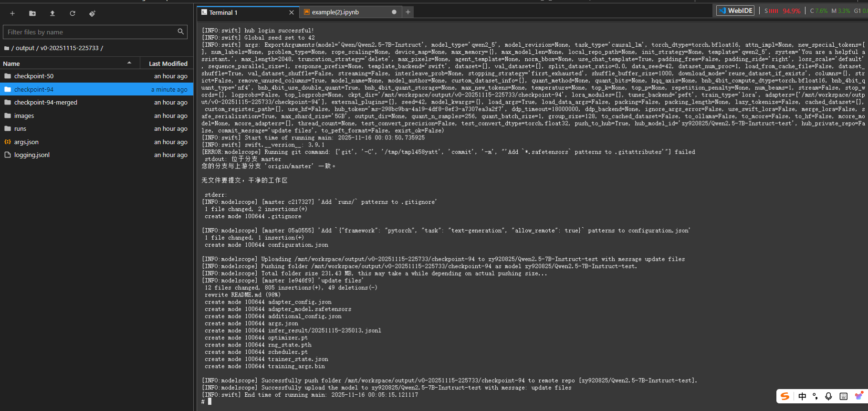
Task: Click the images folder icon
Action: (x=8, y=116)
